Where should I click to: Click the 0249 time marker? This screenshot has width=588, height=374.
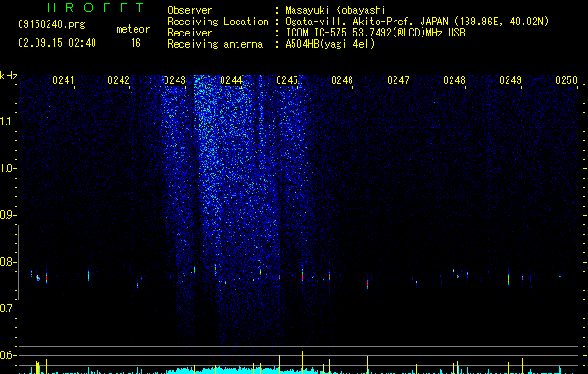coord(510,80)
